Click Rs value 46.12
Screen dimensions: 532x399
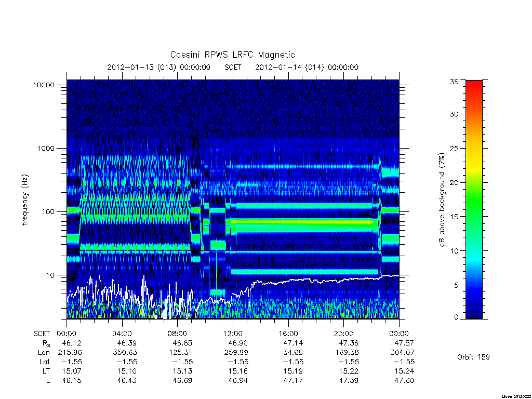coord(72,343)
